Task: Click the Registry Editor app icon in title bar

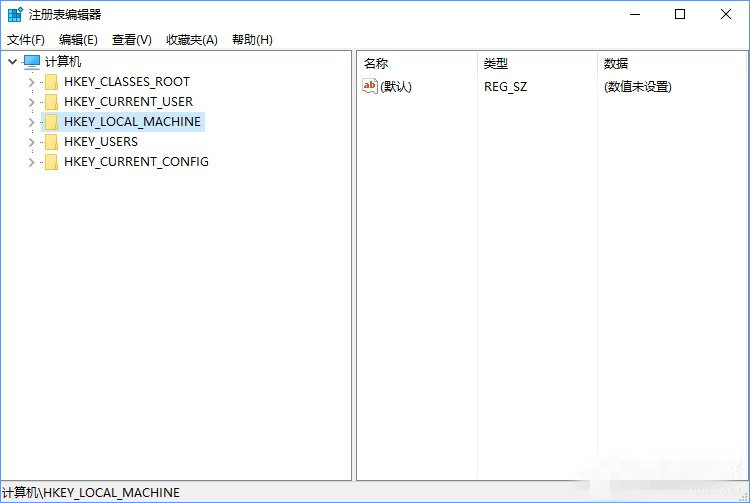Action: tap(14, 14)
